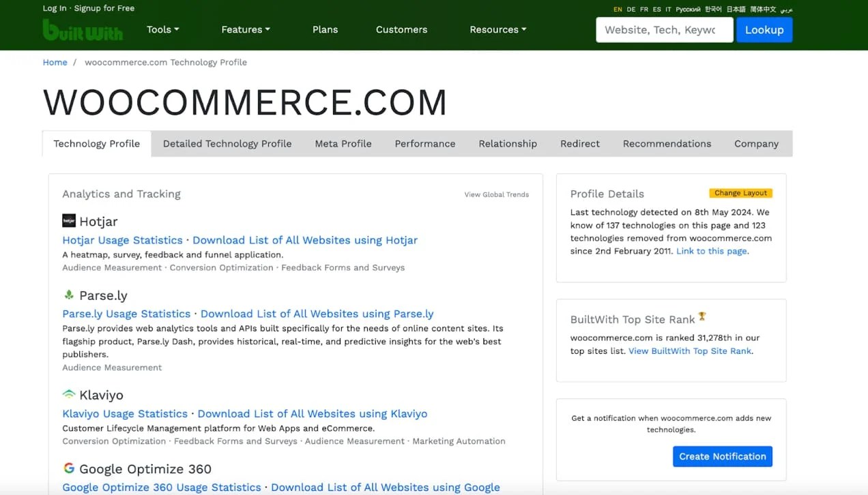Open the Meta Profile tab

pos(343,144)
